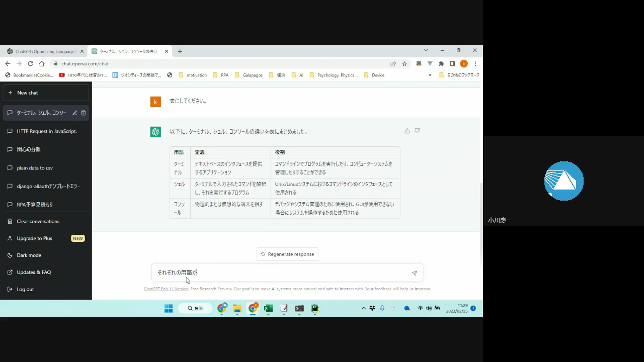Open the HTTP Request in JavaScript chat
The image size is (644, 362).
click(46, 131)
